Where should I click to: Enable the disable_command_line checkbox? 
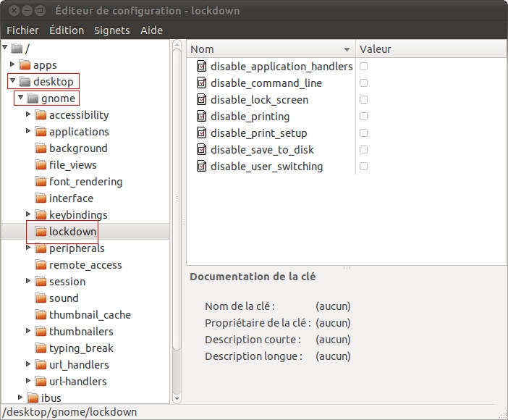pos(363,83)
